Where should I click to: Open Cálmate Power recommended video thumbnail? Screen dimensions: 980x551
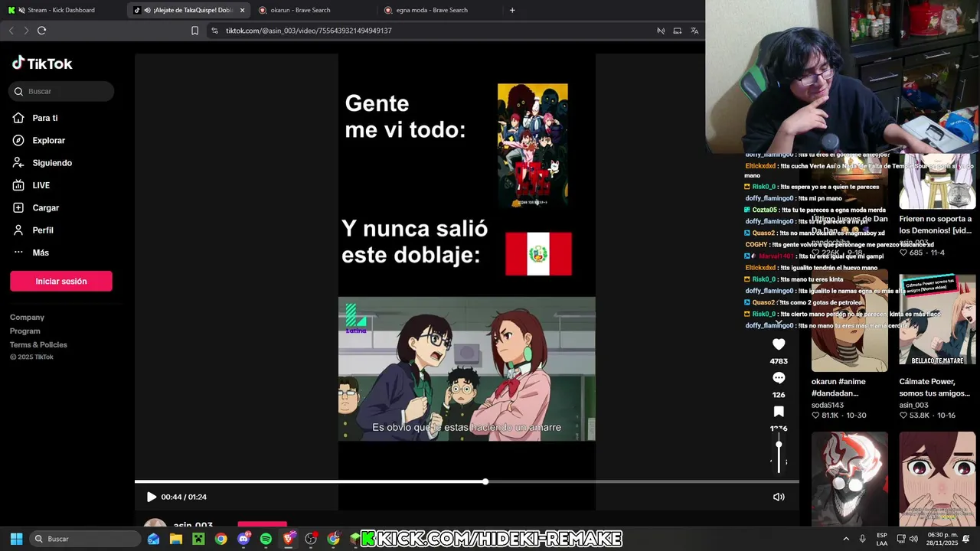click(937, 320)
